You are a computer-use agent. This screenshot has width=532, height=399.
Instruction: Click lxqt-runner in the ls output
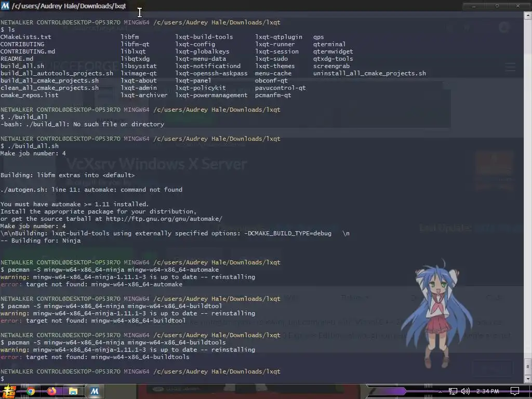coord(275,44)
